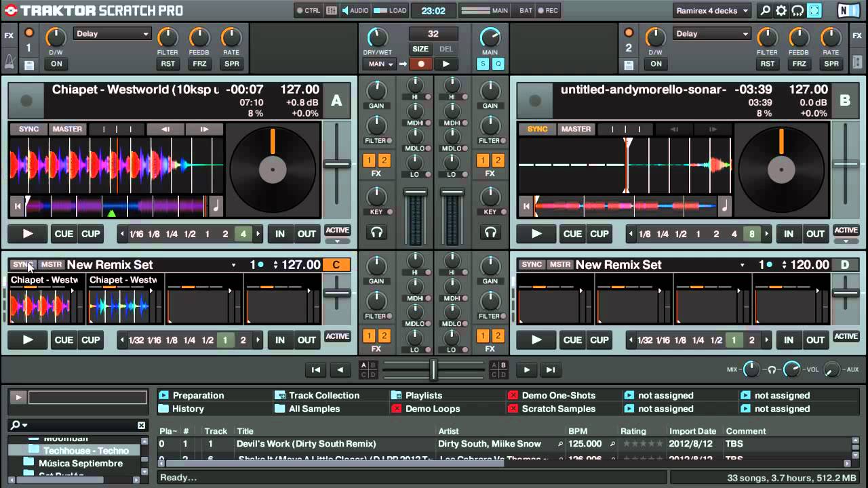Image resolution: width=868 pixels, height=488 pixels.
Task: Select Techhouse - Techno in browser tree
Action: (x=85, y=450)
